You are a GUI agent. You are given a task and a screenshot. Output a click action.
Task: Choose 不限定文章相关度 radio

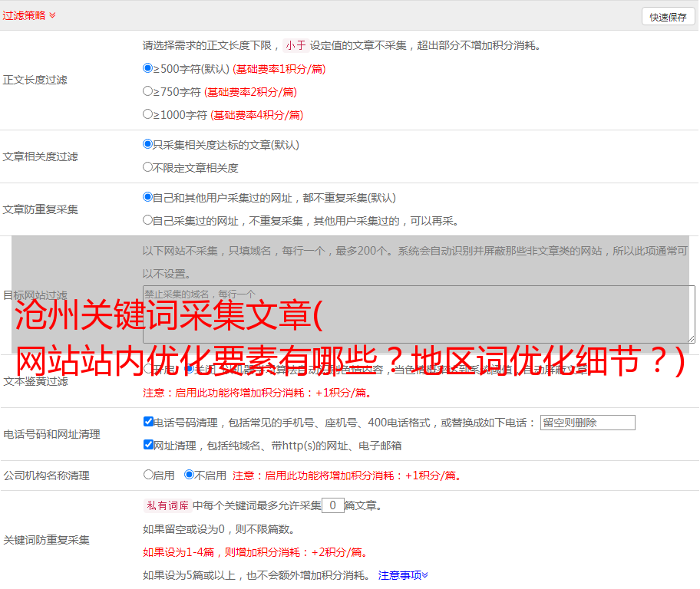tap(147, 167)
